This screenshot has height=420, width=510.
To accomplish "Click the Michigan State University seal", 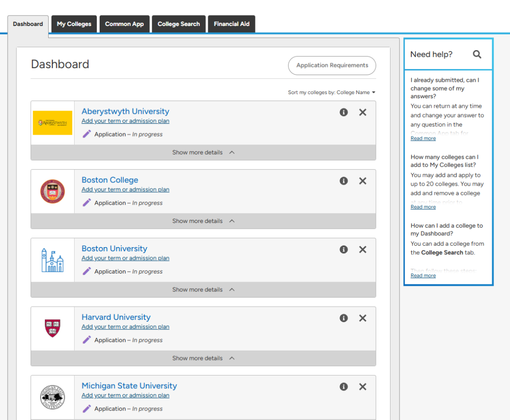I will coord(52,397).
